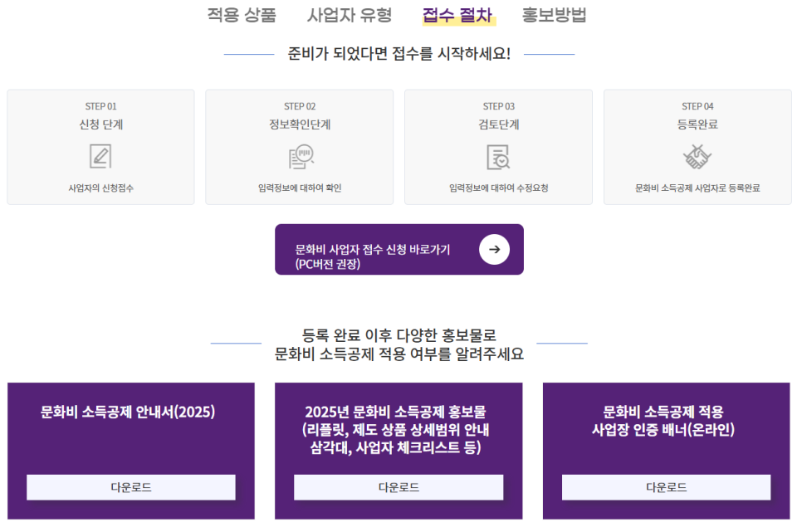Click the pencil-edit icon in STEP 01

pos(100,156)
